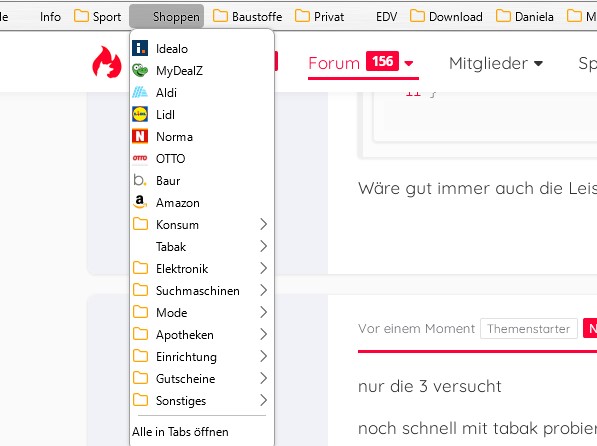Open the Forum tab

[334, 63]
